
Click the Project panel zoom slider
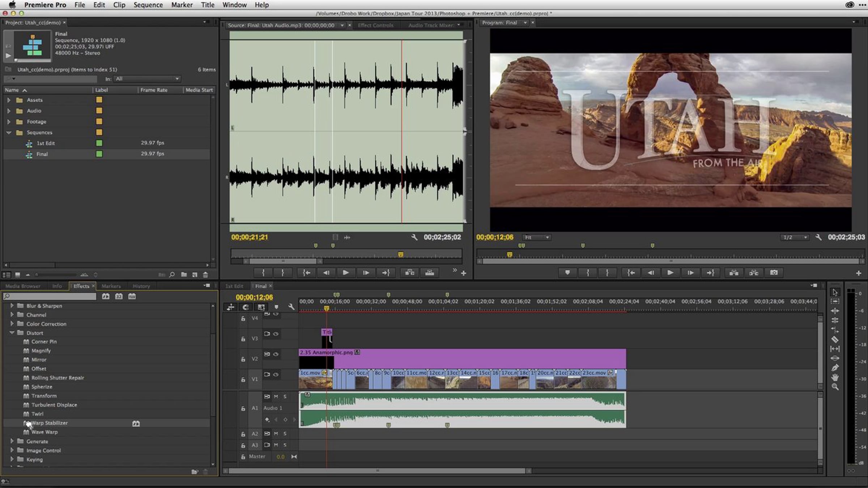37,275
